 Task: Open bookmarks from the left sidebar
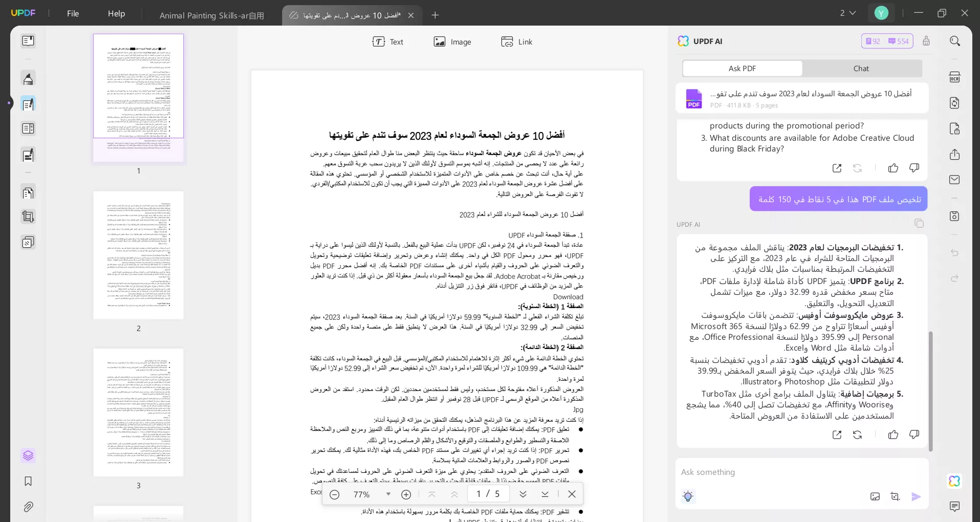click(x=28, y=482)
